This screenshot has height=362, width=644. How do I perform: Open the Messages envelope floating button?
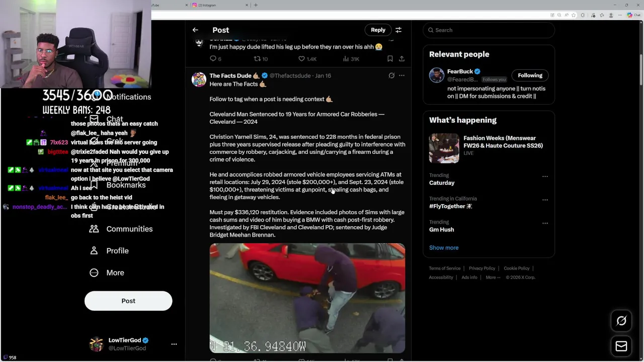tap(621, 346)
